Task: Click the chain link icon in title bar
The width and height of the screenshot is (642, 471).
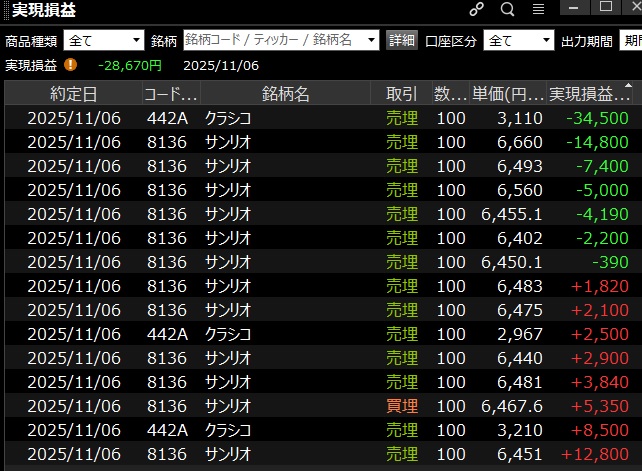Action: tap(476, 9)
